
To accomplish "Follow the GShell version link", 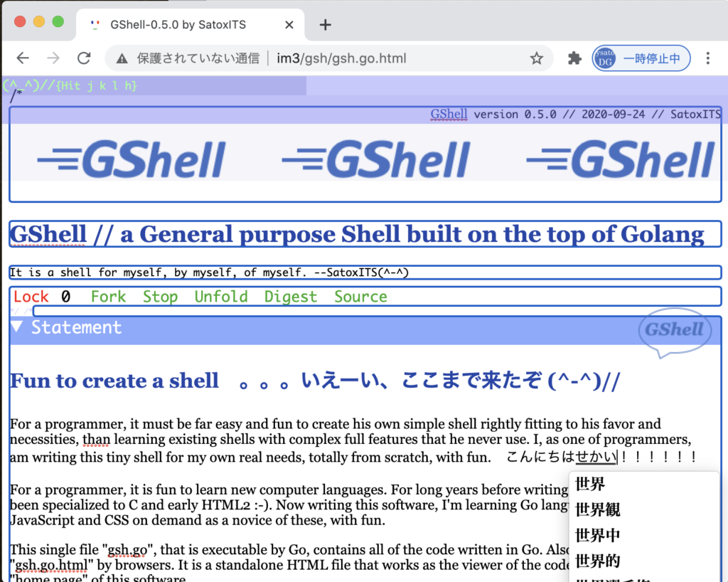I will [x=449, y=115].
